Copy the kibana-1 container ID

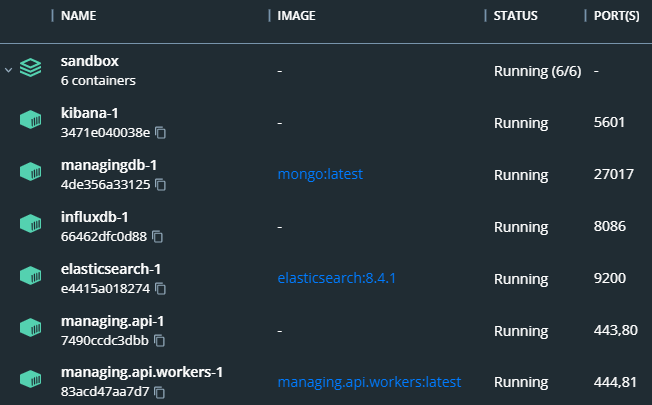click(160, 133)
